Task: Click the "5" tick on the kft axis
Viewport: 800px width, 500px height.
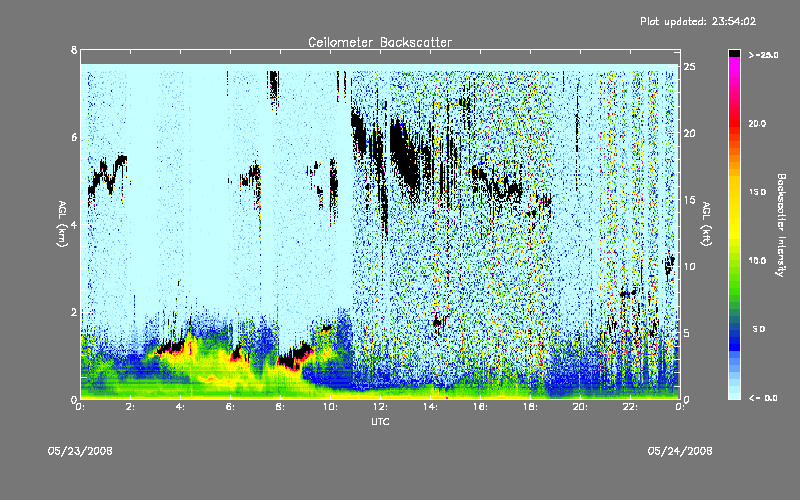Action: point(687,333)
